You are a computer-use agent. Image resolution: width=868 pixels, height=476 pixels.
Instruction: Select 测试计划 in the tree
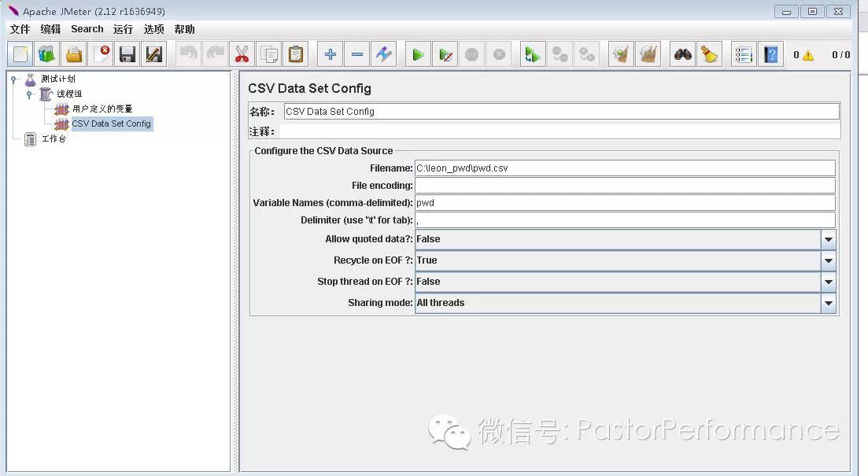click(58, 79)
